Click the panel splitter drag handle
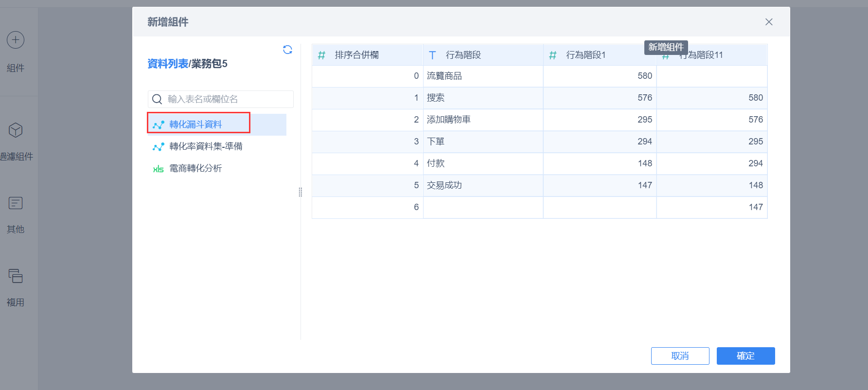 point(301,192)
